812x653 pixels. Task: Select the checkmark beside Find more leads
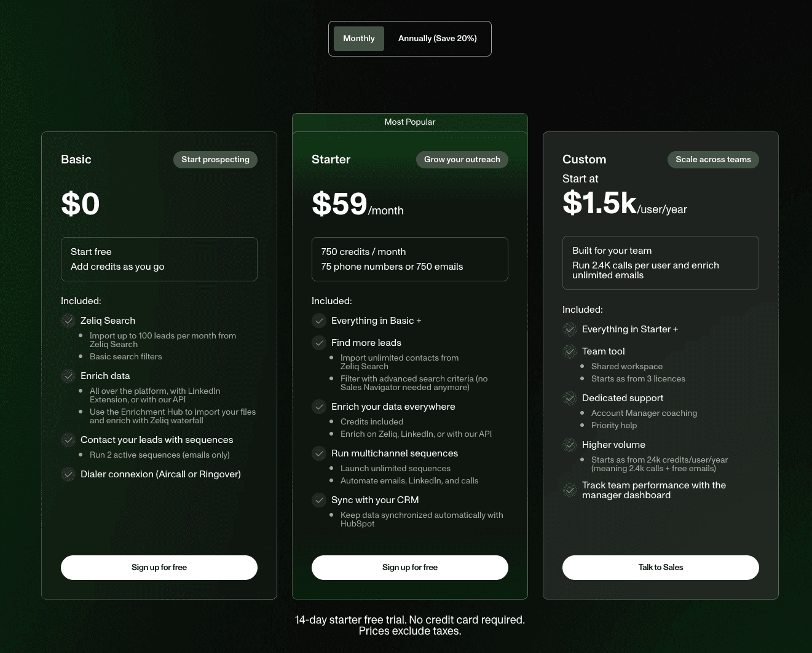319,343
